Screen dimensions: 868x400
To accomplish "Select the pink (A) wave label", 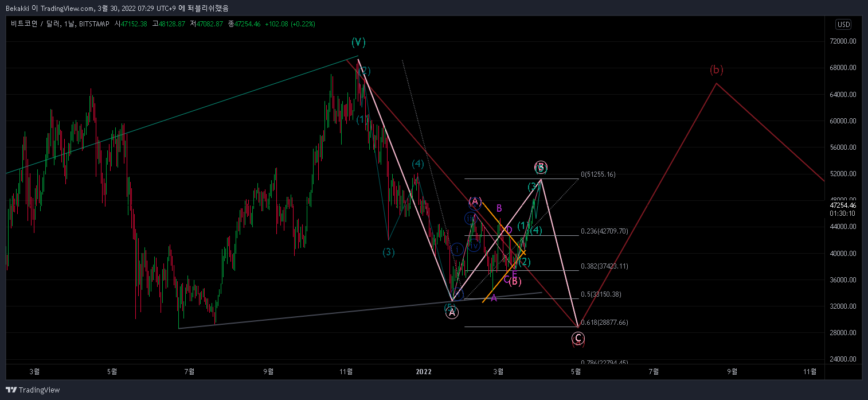I will pyautogui.click(x=475, y=201).
